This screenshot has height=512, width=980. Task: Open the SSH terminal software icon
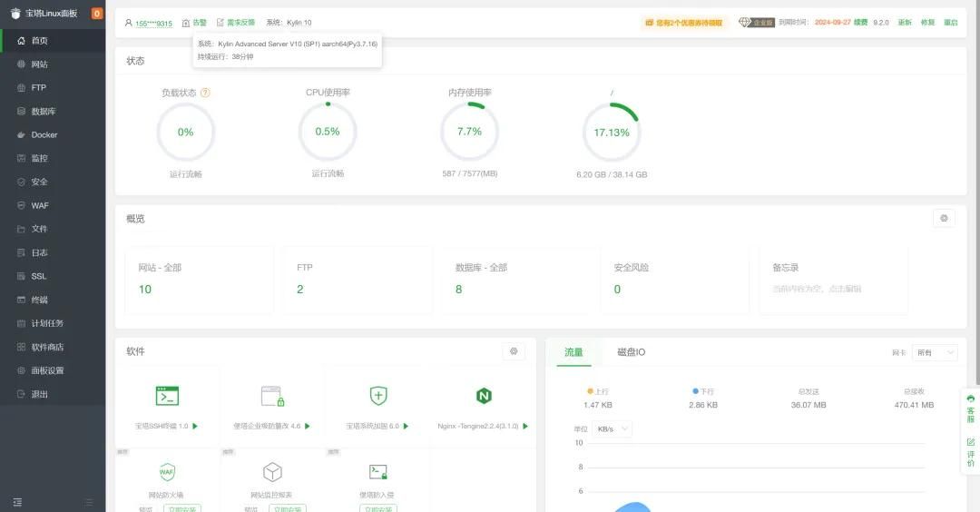point(167,396)
